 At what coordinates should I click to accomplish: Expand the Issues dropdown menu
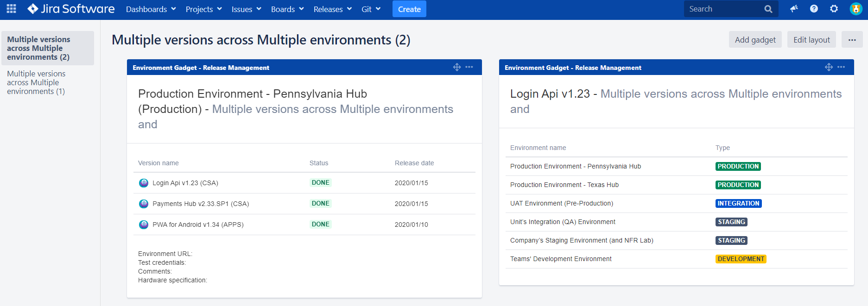click(x=247, y=9)
